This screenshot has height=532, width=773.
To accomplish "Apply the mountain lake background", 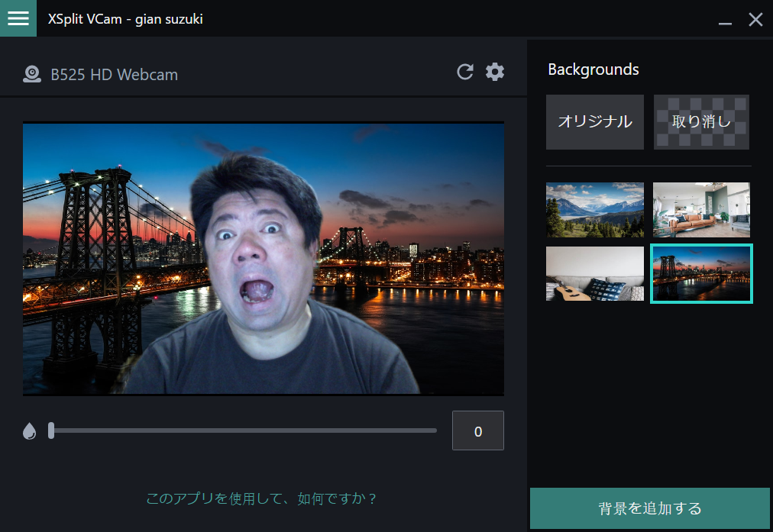I will click(594, 210).
